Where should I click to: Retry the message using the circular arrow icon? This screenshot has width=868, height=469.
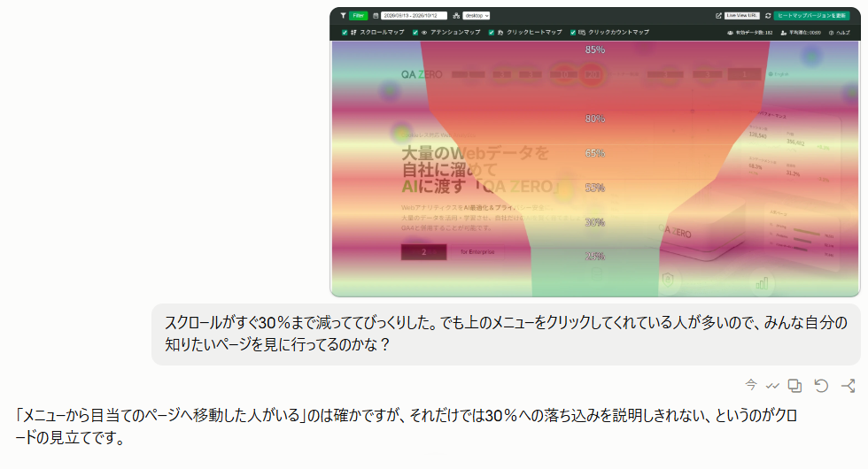coord(822,386)
